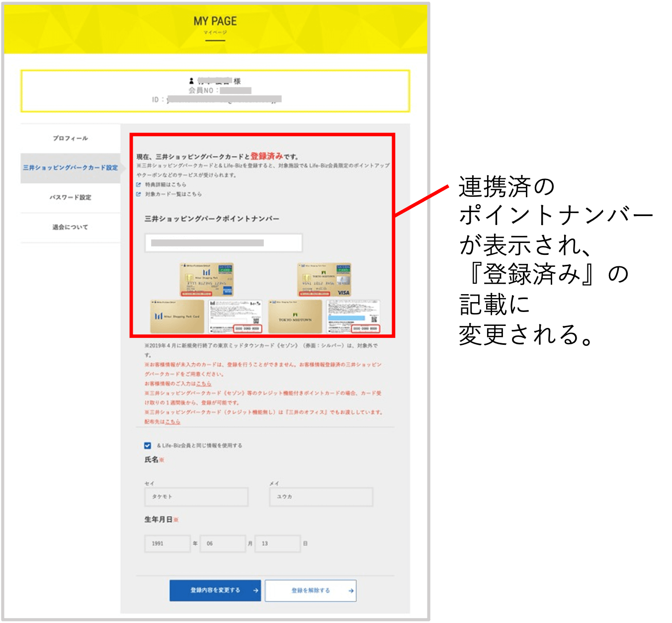Image resolution: width=672 pixels, height=623 pixels.
Task: Click the 登録内容を変更する button
Action: pos(215,590)
